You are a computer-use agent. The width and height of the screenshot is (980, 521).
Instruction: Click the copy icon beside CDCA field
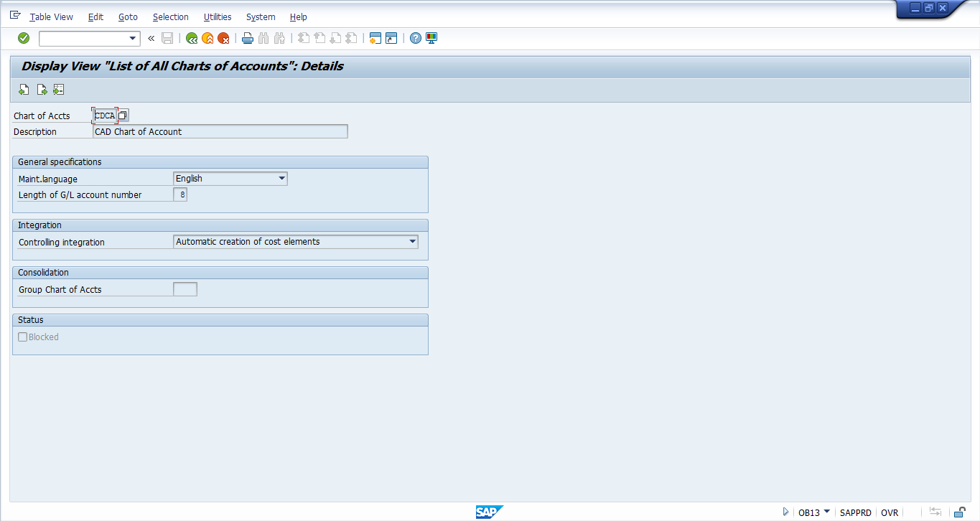point(123,115)
